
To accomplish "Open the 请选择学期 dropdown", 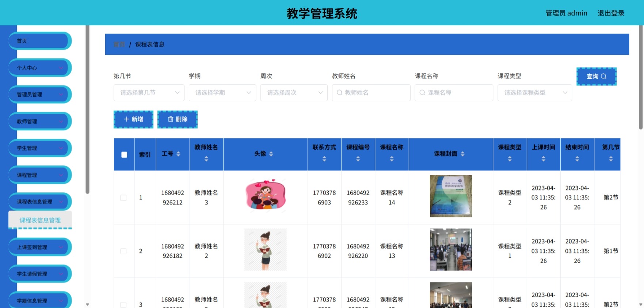I will pyautogui.click(x=222, y=93).
